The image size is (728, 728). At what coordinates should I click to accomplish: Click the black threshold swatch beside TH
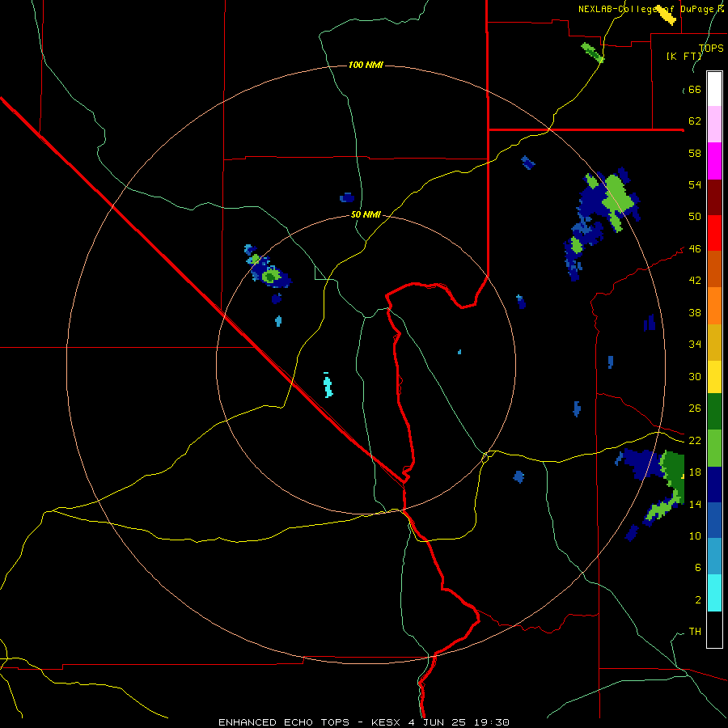point(714,629)
